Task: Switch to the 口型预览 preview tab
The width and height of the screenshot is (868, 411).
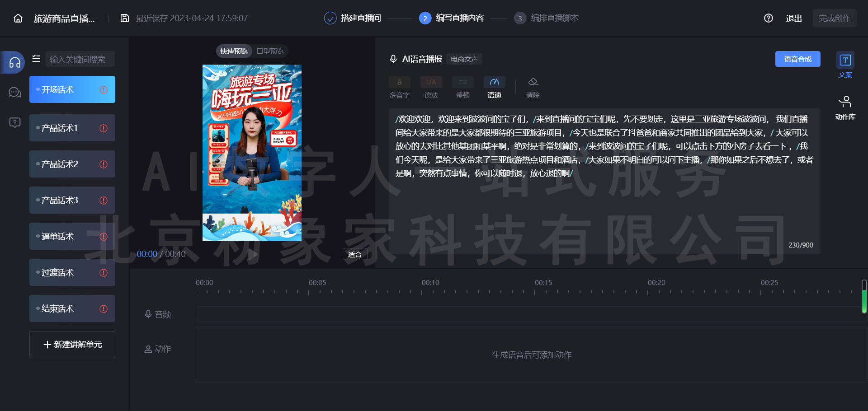Action: coord(270,51)
